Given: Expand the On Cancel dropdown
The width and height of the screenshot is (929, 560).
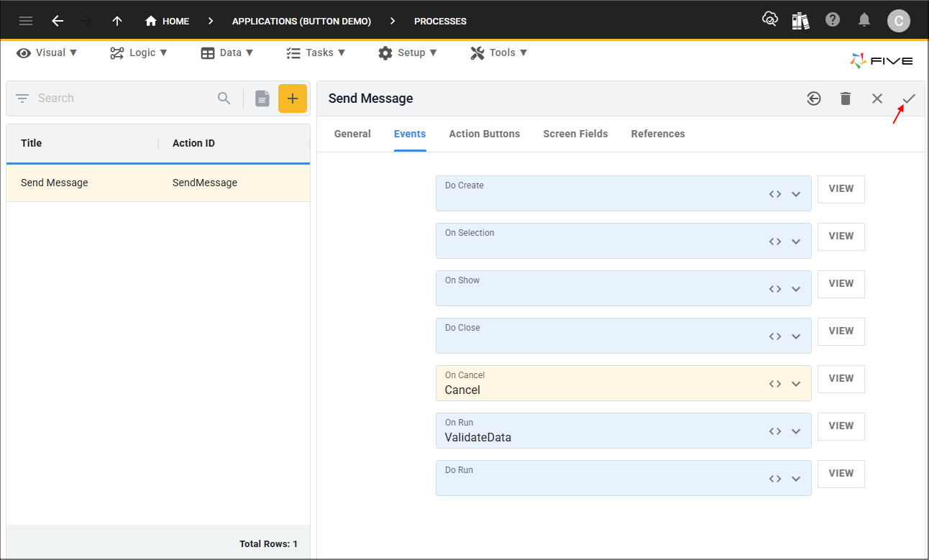Looking at the screenshot, I should 796,384.
